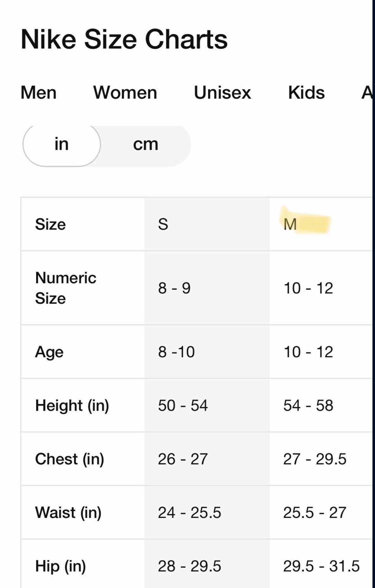Select the Numeric Size row label

tap(66, 288)
